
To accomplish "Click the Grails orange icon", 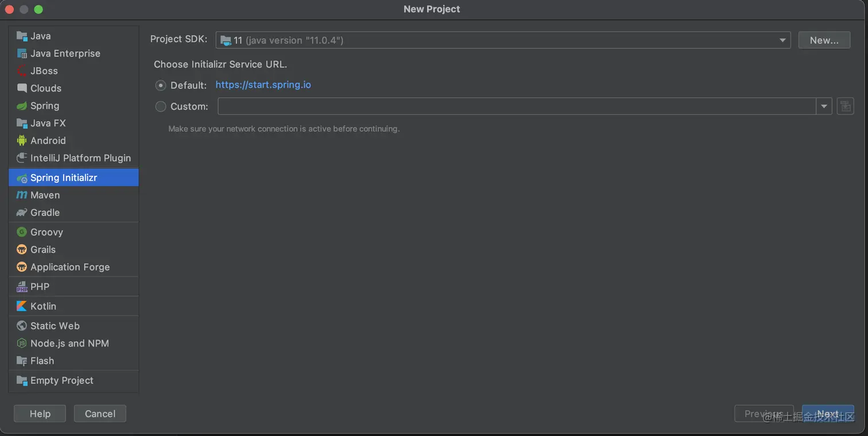I will coord(22,249).
